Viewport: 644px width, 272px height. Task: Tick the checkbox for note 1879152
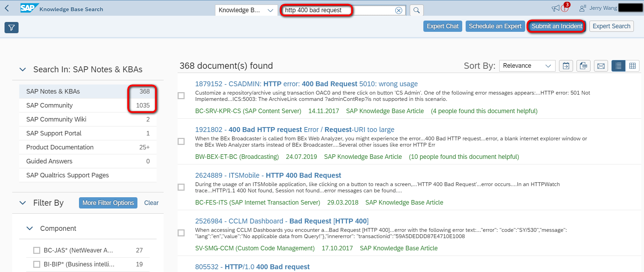181,96
